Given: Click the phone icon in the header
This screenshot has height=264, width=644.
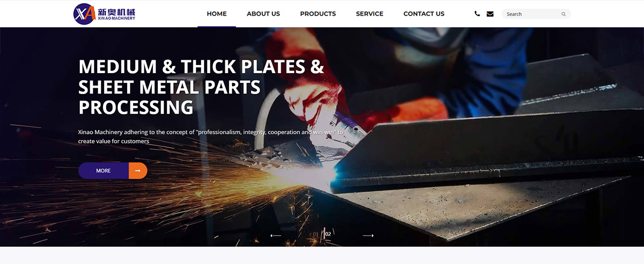Looking at the screenshot, I should click(477, 14).
